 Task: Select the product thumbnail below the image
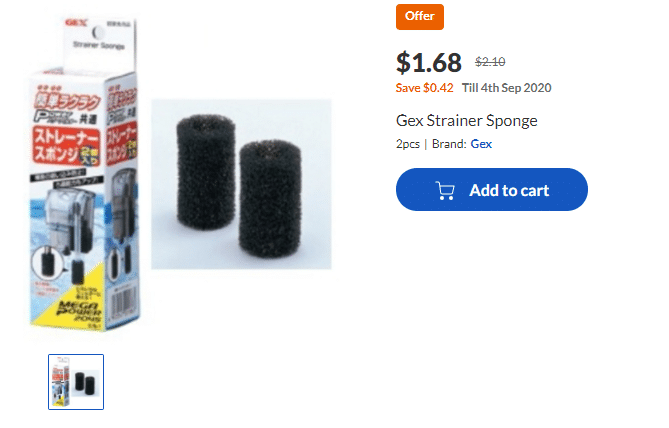point(76,381)
